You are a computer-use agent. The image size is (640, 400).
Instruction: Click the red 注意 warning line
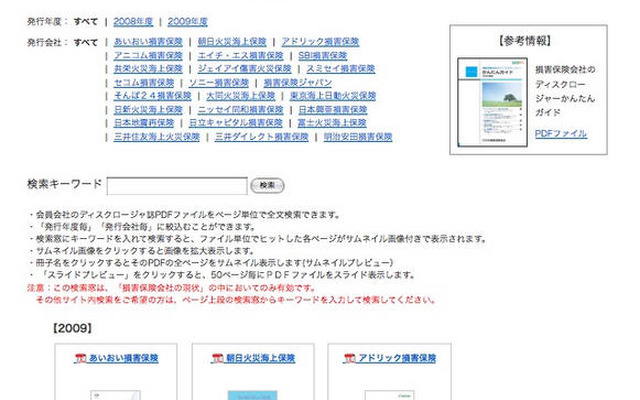pyautogui.click(x=171, y=288)
